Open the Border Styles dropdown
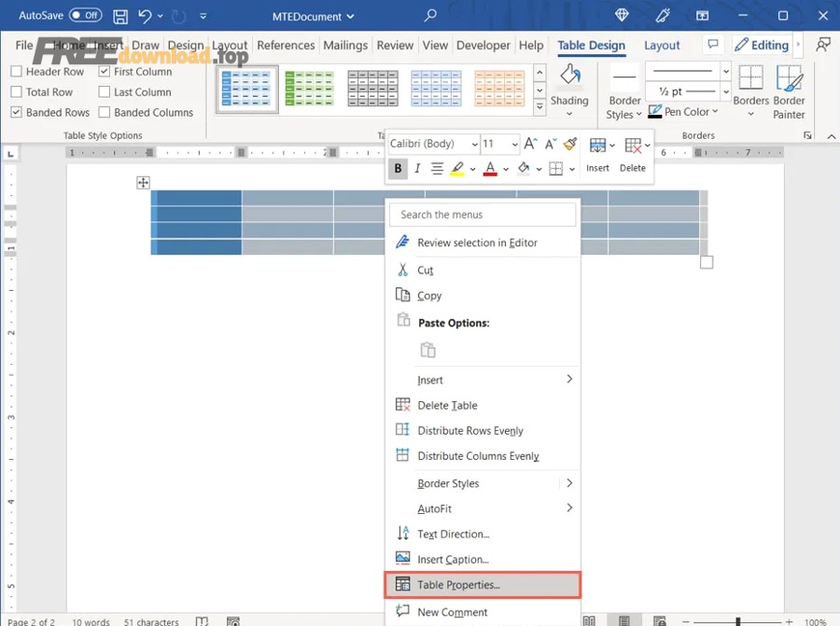Image resolution: width=840 pixels, height=626 pixels. coord(624,107)
